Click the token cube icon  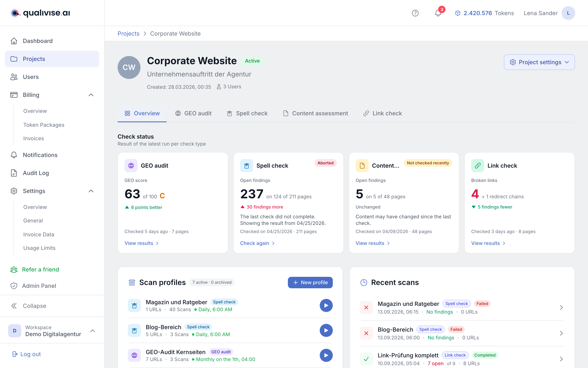458,13
